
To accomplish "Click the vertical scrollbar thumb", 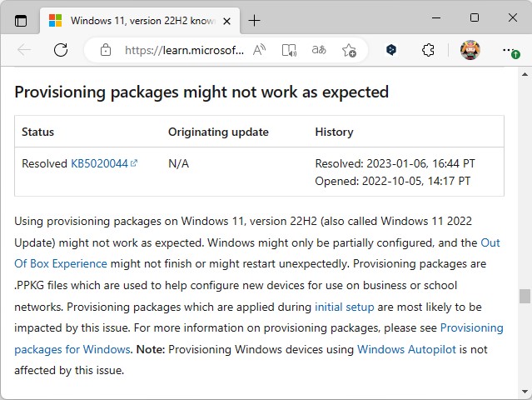I will [x=525, y=297].
